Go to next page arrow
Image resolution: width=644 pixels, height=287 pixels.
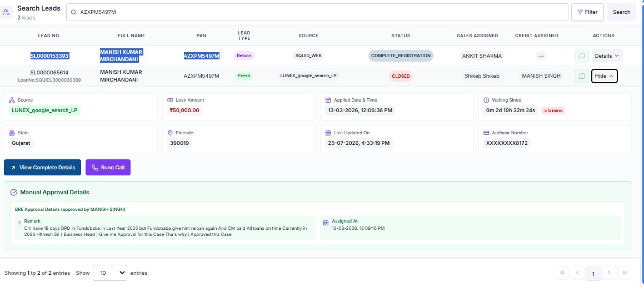[609, 273]
